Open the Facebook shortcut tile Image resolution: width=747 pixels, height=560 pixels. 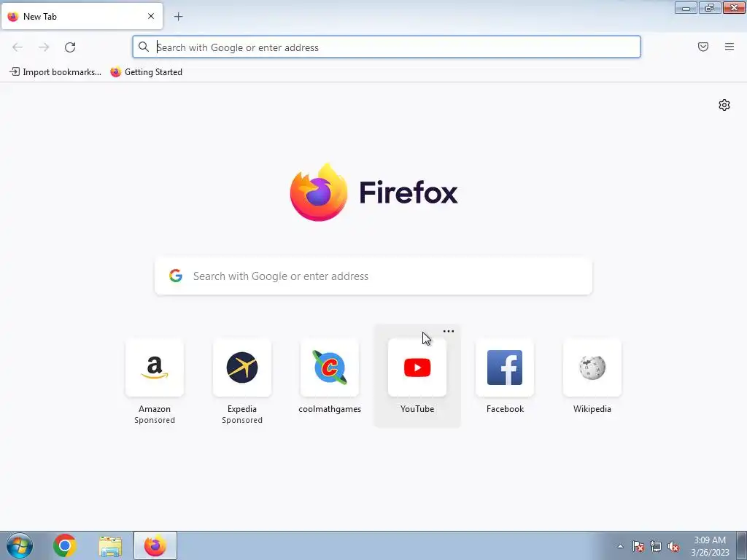505,367
